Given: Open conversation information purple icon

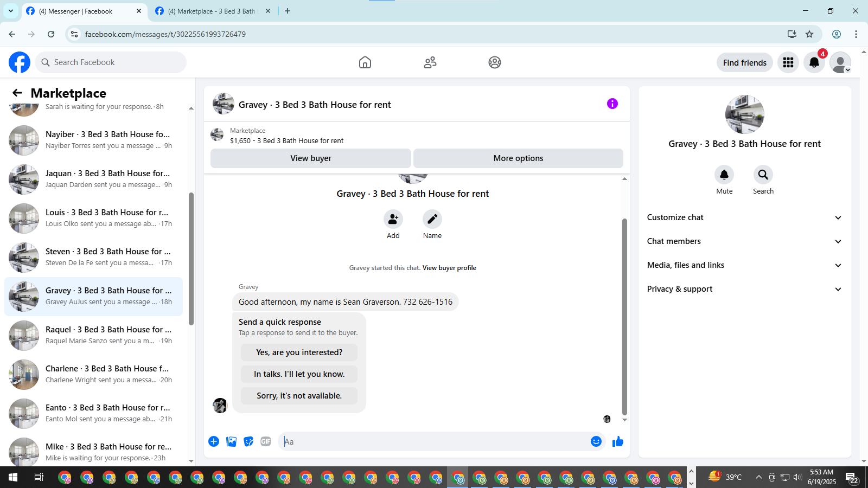Looking at the screenshot, I should click(x=612, y=104).
